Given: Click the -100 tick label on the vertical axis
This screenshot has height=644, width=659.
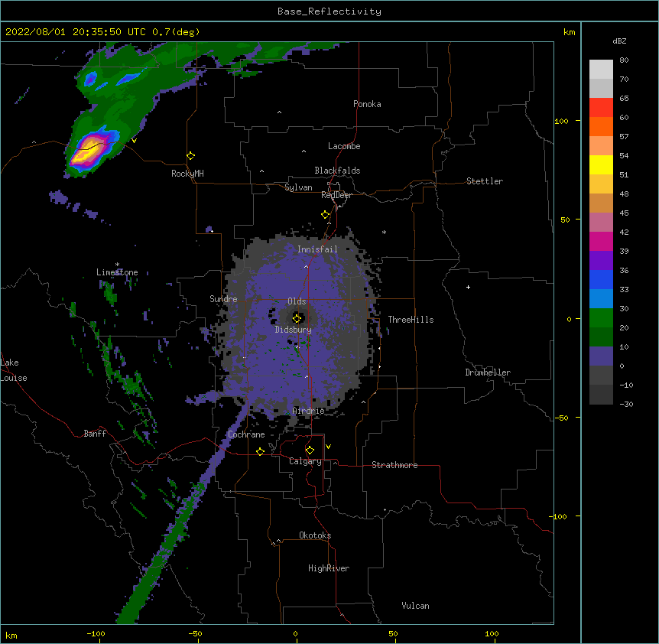Looking at the screenshot, I should click(x=560, y=516).
